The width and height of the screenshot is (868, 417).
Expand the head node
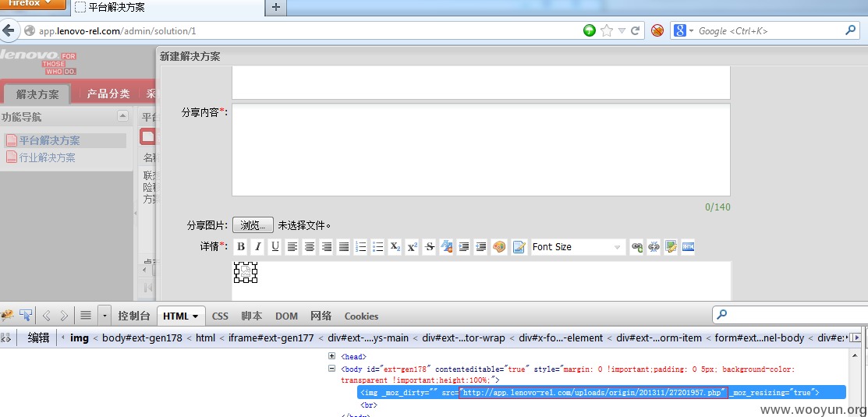(x=332, y=356)
